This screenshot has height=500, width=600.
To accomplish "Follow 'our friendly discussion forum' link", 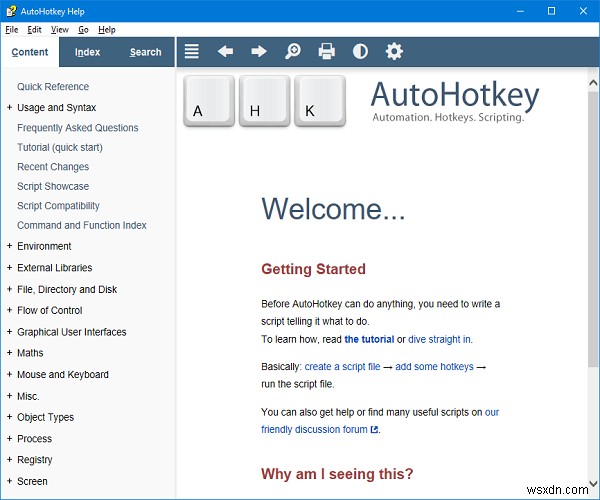I will [314, 430].
